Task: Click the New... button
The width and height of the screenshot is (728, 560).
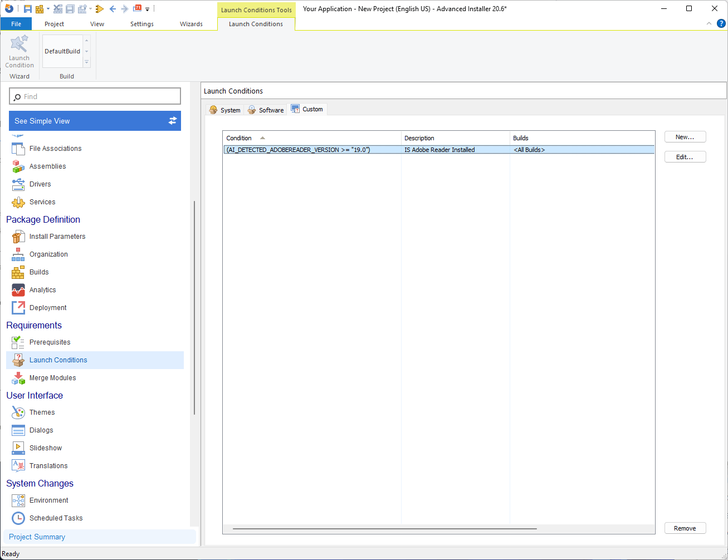Action: coord(685,137)
